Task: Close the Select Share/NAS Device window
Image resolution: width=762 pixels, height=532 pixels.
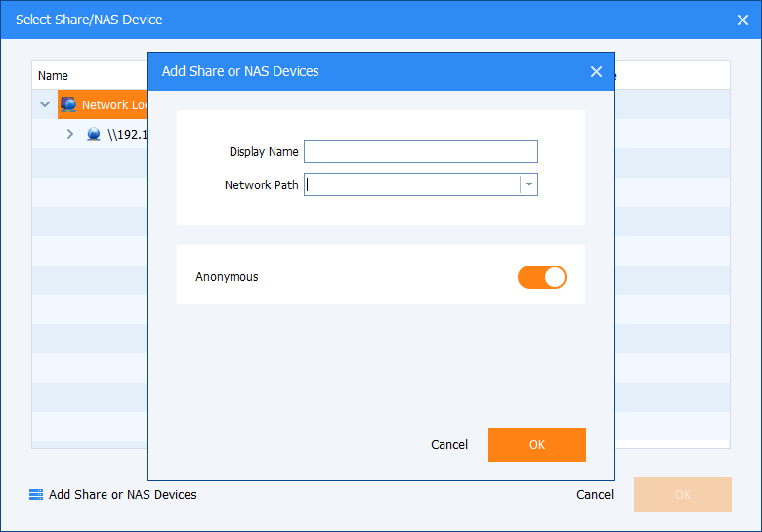Action: (741, 20)
